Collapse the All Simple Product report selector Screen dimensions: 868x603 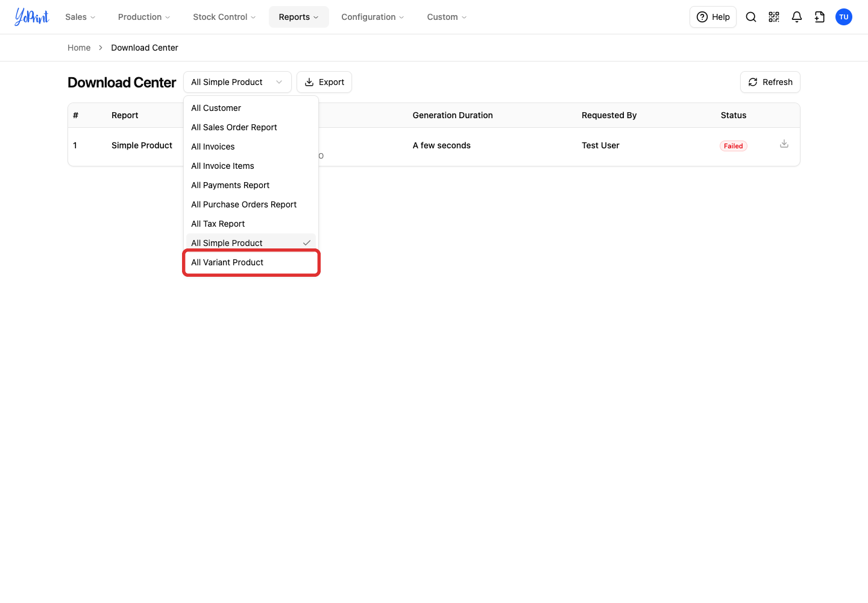click(x=237, y=82)
